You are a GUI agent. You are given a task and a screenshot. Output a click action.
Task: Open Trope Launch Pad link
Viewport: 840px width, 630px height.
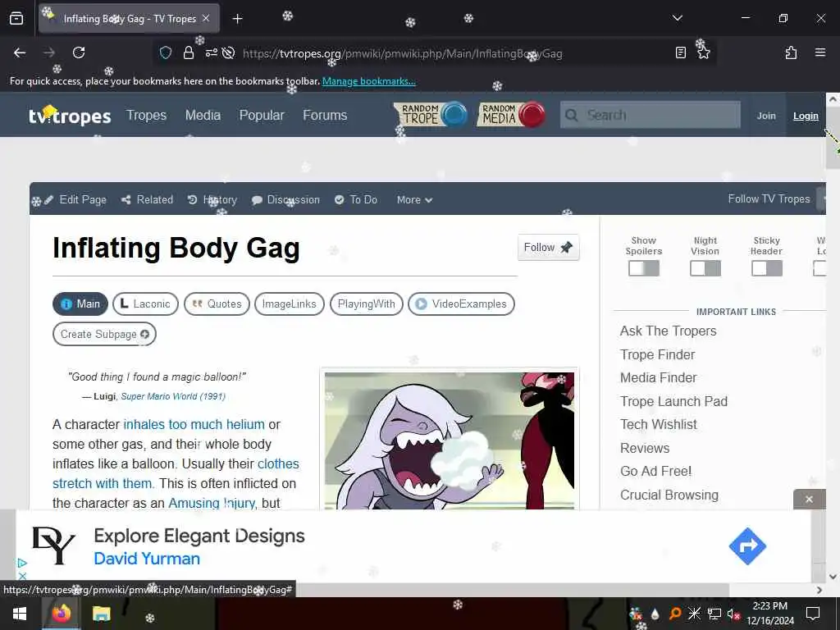click(674, 401)
